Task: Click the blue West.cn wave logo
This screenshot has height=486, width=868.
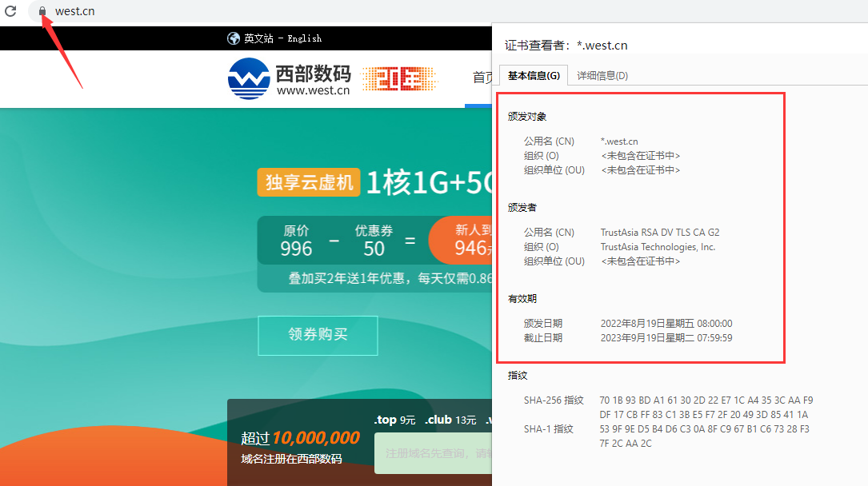Action: pos(249,79)
